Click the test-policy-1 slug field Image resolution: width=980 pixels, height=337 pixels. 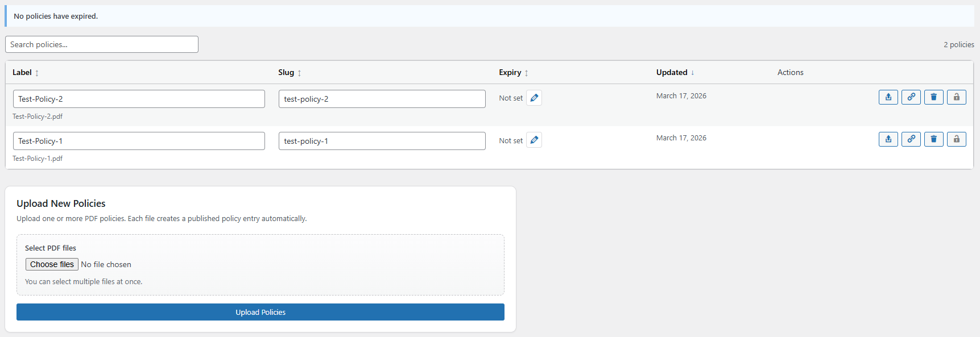(x=382, y=141)
